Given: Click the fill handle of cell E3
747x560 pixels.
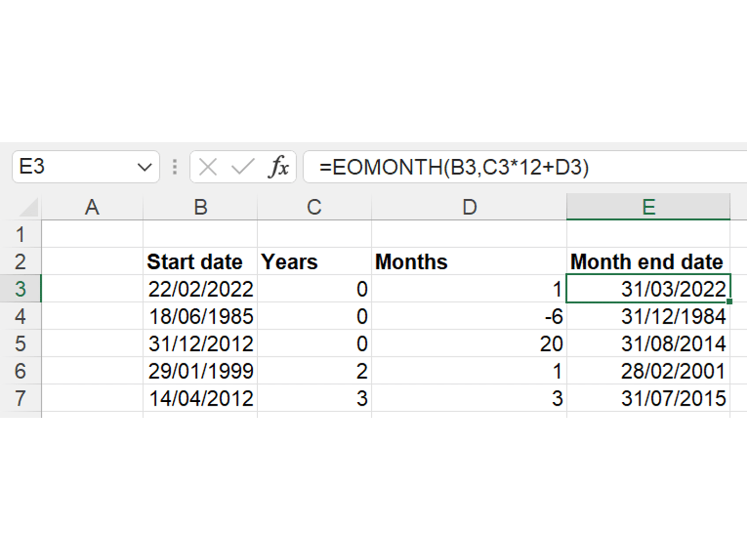Looking at the screenshot, I should 730,301.
